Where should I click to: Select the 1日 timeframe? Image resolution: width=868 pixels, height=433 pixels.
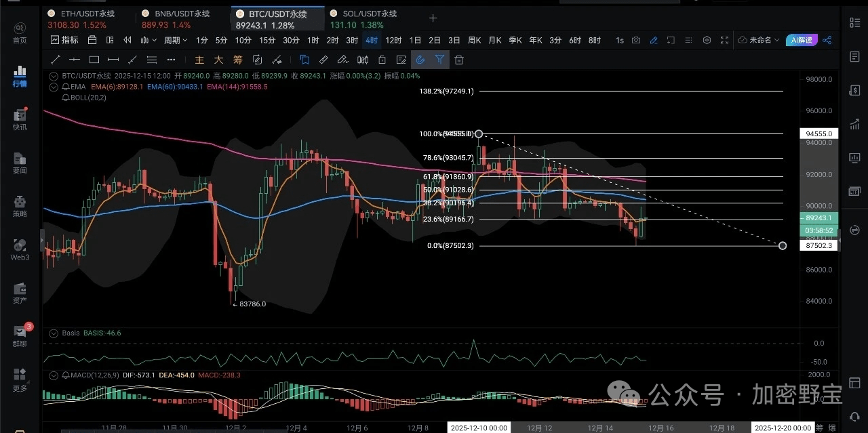tap(415, 40)
